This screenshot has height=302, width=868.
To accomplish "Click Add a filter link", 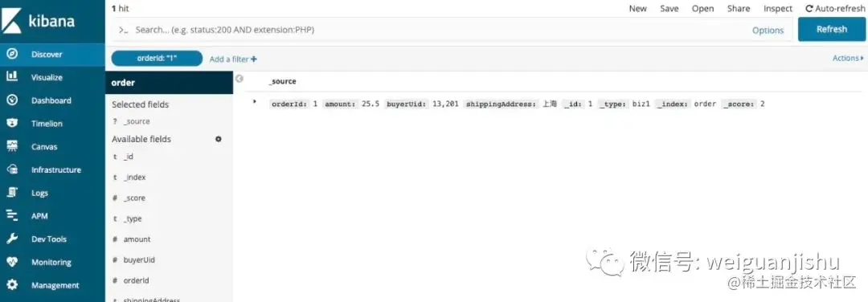I will [233, 59].
